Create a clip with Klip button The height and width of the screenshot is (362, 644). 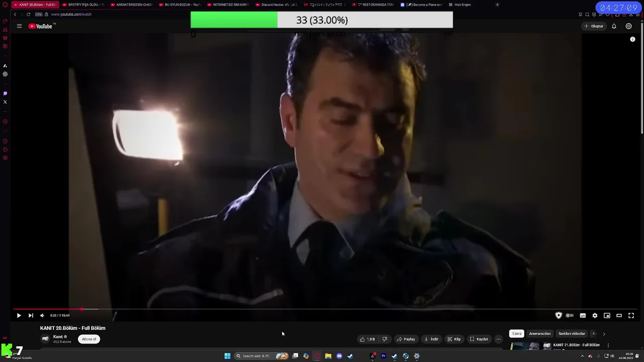(x=454, y=339)
